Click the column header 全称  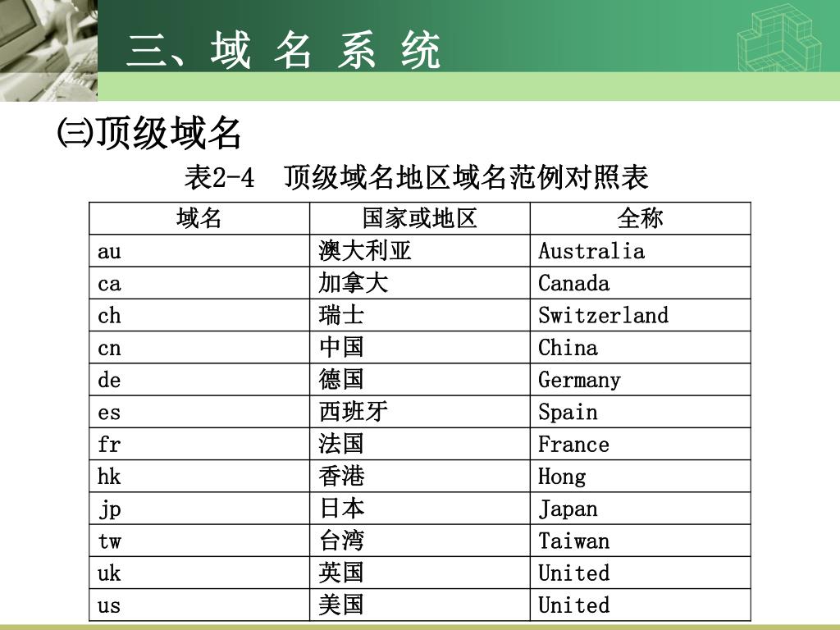(x=640, y=218)
